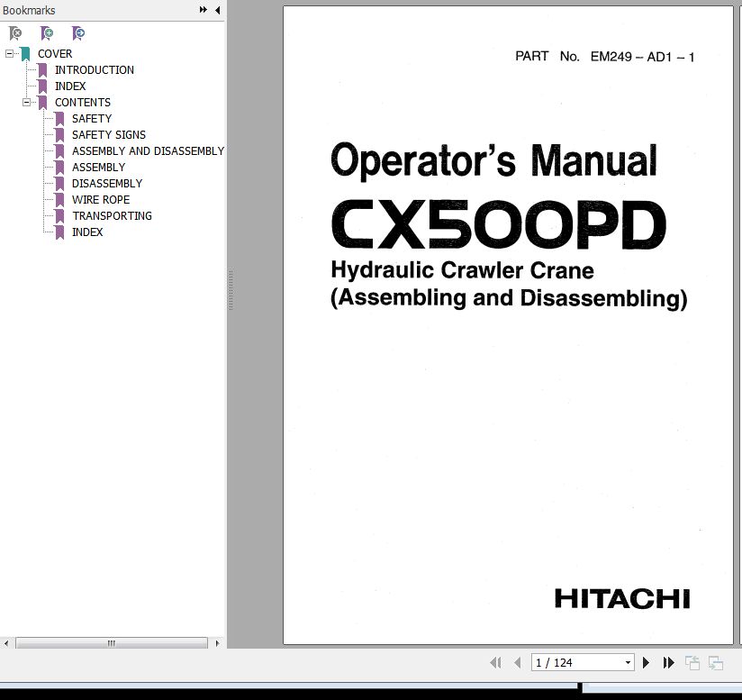Screen dimensions: 742x700
Task: Select the SAFETY SIGNS bookmark
Action: [108, 135]
